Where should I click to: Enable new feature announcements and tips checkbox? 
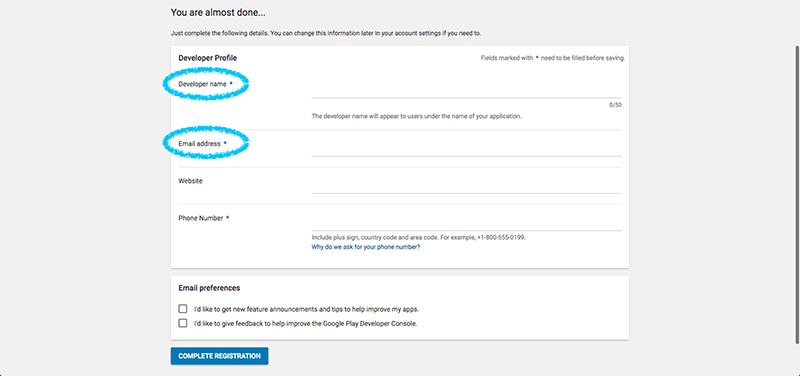(183, 309)
